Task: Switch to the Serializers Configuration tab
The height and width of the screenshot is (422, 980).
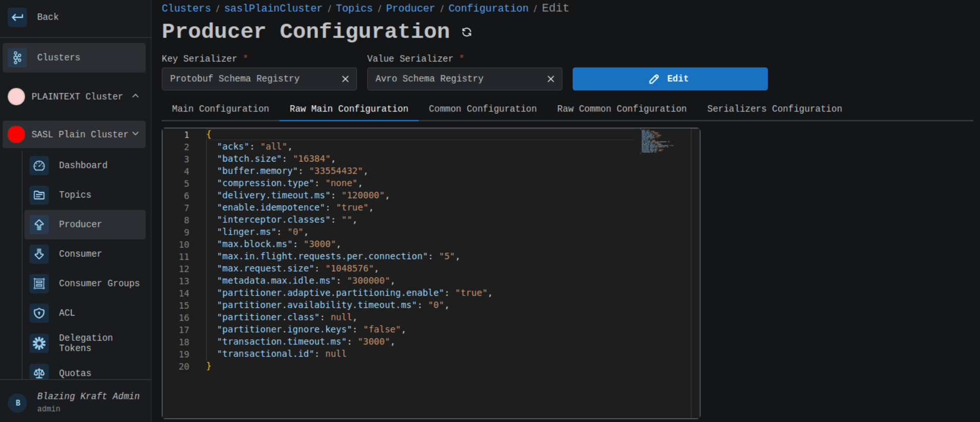Action: click(774, 109)
